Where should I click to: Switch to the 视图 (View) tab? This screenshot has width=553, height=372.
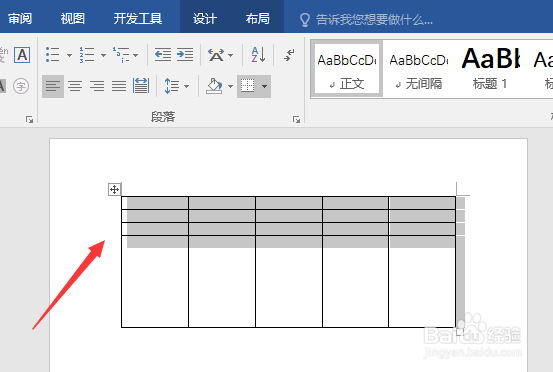[x=73, y=18]
